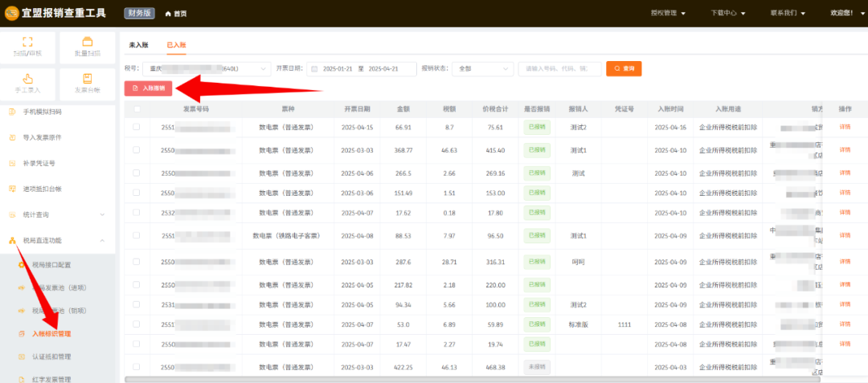The image size is (868, 383).
Task: Click 入账时间 cell 2025-04-03
Action: coord(670,367)
